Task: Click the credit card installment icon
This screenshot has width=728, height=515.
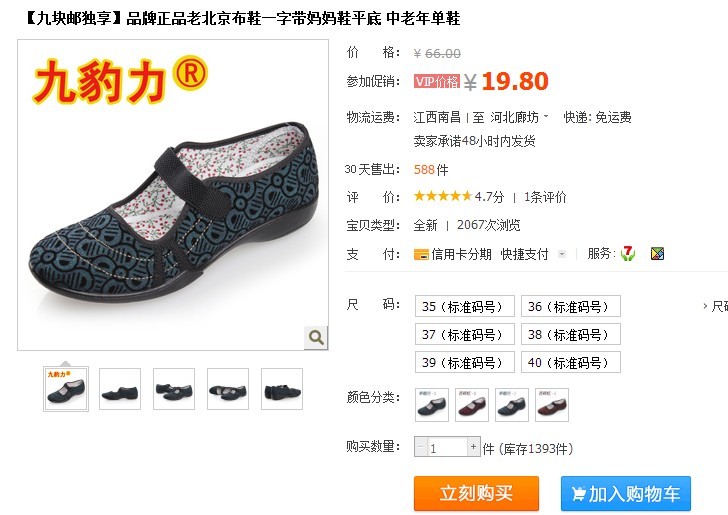Action: (421, 254)
